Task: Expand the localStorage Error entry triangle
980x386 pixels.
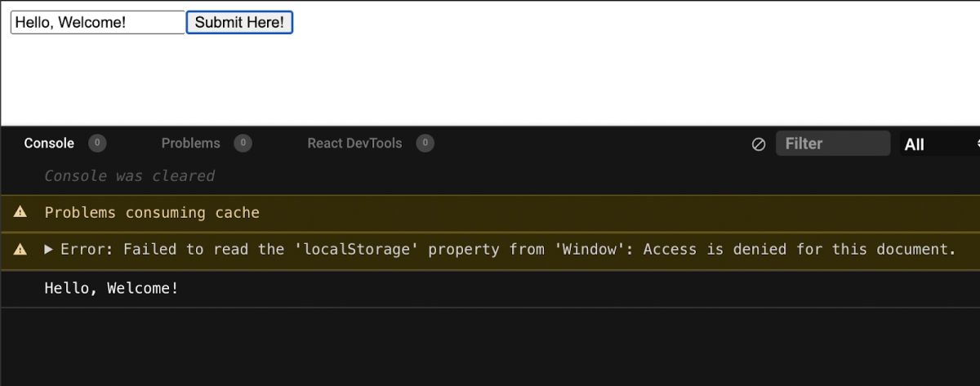Action: pos(49,250)
